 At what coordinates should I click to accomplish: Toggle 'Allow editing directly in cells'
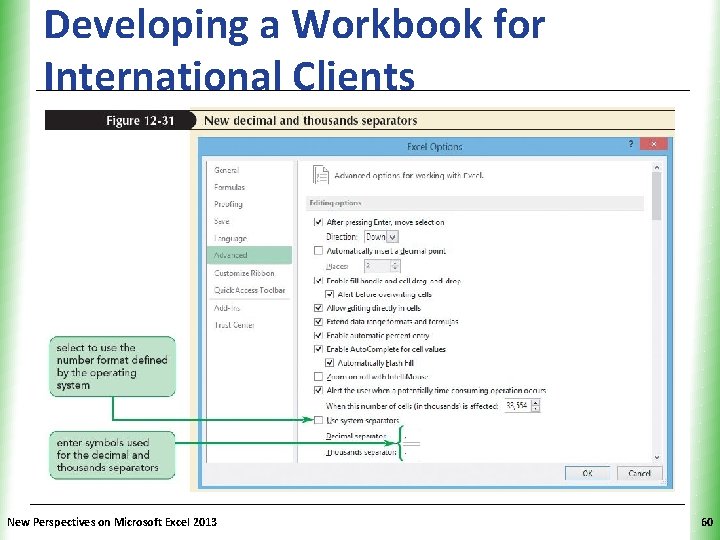click(318, 308)
